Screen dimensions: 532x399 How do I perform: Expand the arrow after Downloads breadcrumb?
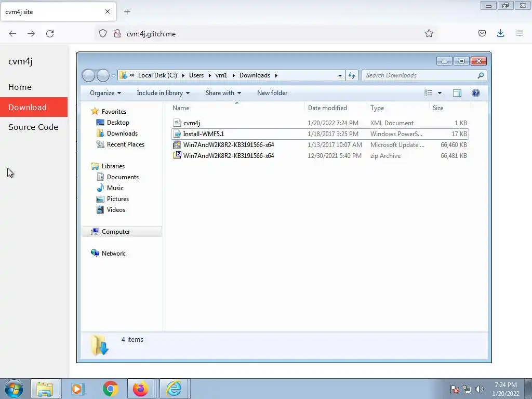(276, 75)
